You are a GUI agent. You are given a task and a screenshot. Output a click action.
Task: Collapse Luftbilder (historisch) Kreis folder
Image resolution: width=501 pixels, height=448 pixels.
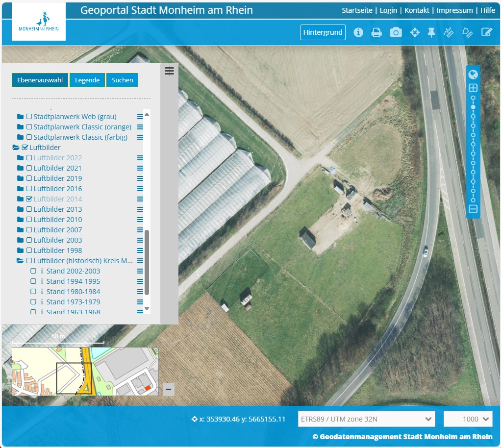click(20, 261)
